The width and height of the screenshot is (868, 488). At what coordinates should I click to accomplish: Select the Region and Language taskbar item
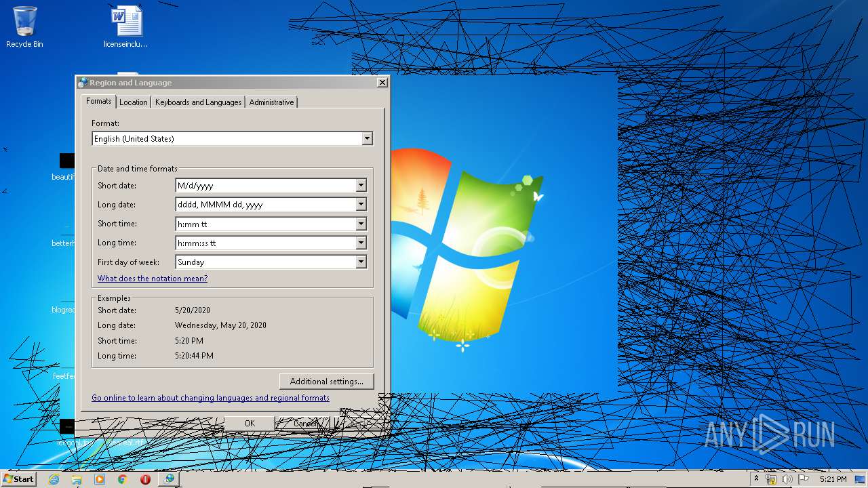[x=169, y=479]
